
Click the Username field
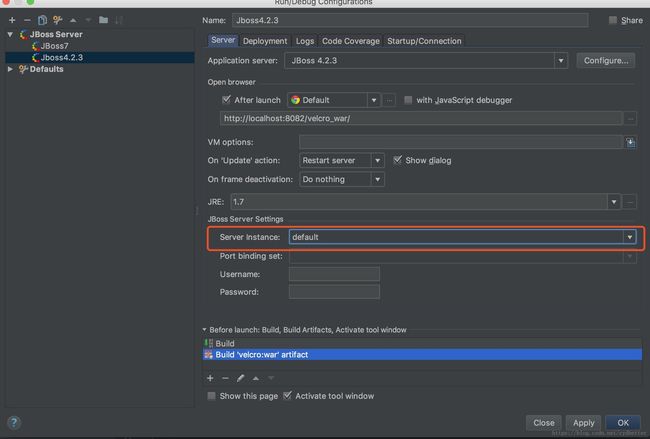[x=334, y=274]
